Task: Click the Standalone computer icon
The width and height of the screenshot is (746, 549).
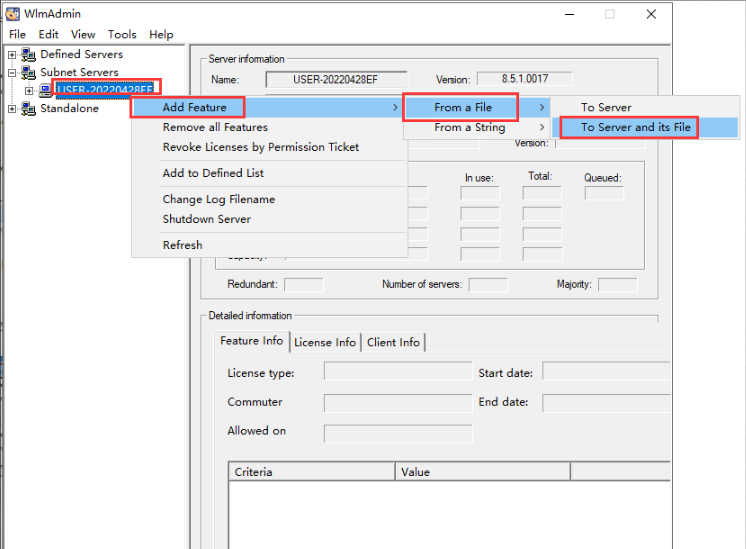Action: [x=29, y=109]
